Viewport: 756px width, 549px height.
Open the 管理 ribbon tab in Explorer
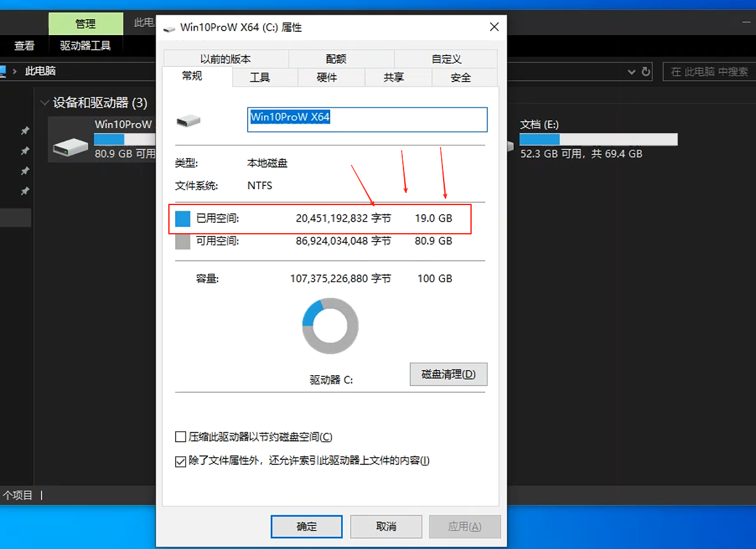[86, 24]
